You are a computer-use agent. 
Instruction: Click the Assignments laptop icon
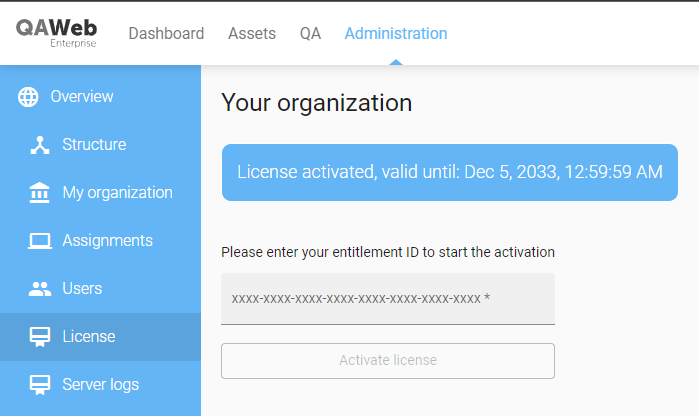tap(40, 241)
